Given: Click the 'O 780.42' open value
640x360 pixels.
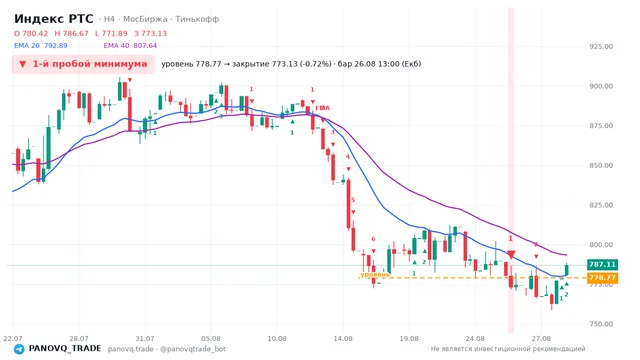Looking at the screenshot, I should 31,33.
